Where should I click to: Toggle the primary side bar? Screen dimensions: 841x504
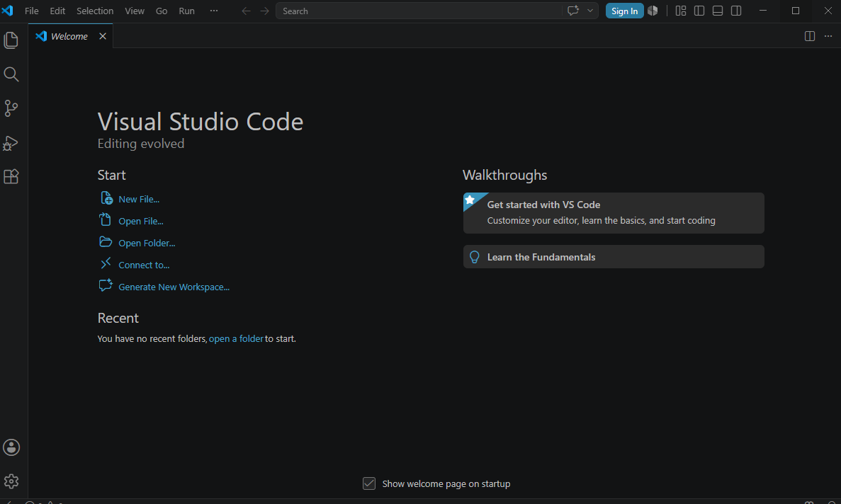[x=699, y=11]
